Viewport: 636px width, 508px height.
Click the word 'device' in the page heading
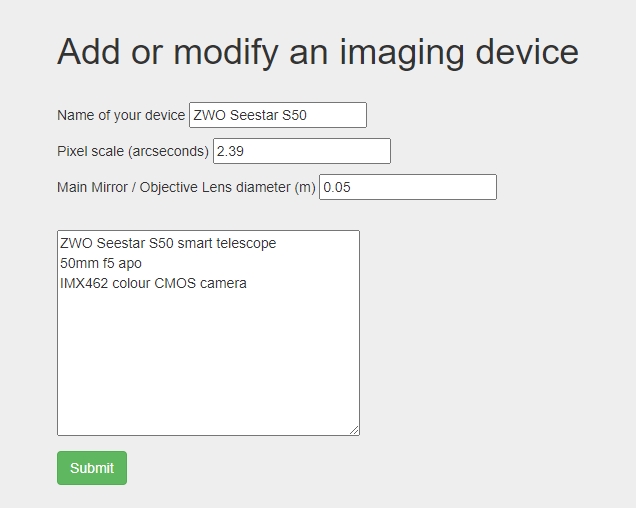(527, 52)
